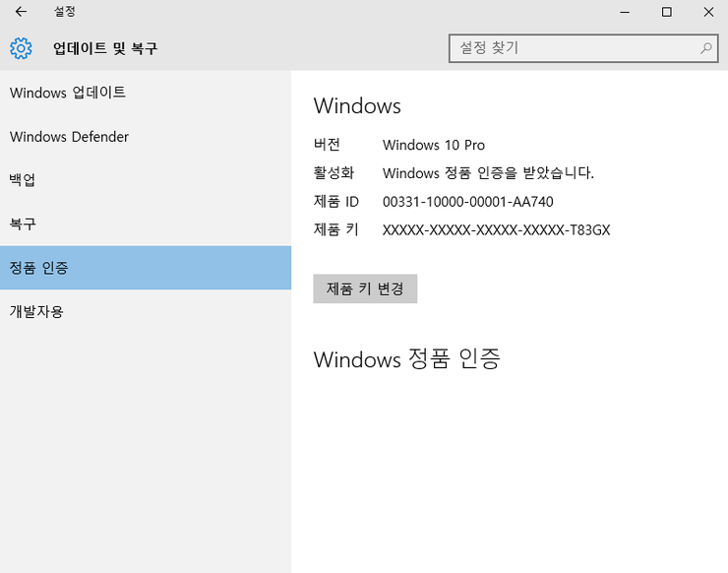Click the 제품 키 변경 button
This screenshot has height=573, width=728.
point(365,288)
